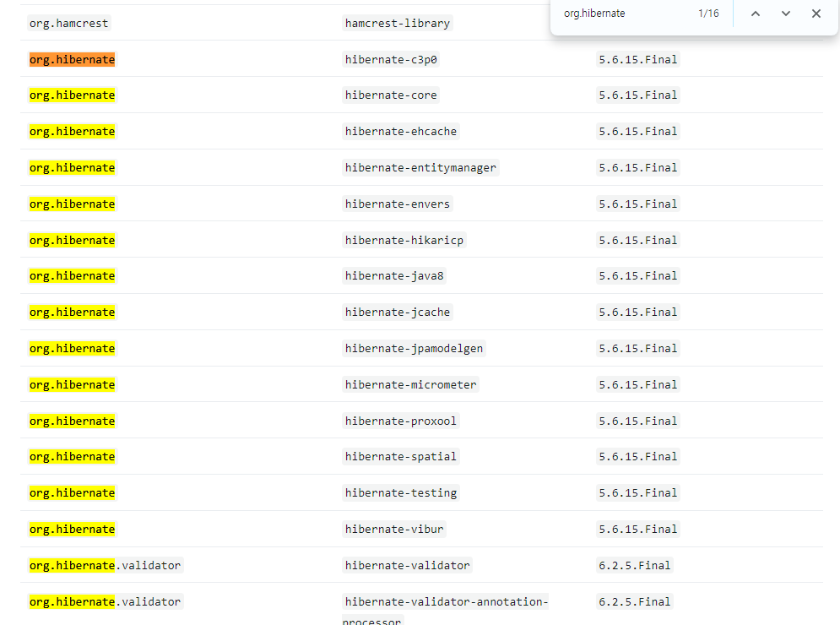Click version 5.6.15.Final of hibernate-vibur

click(x=638, y=529)
